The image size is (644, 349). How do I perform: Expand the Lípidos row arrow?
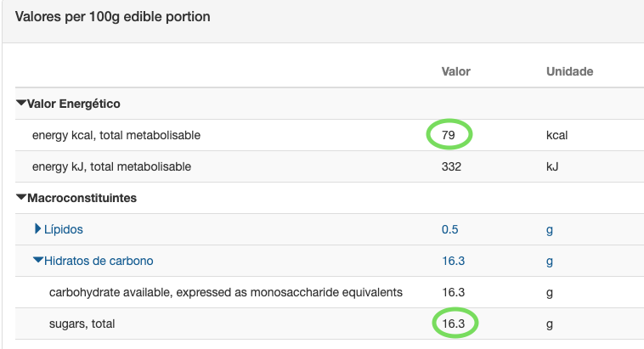click(x=37, y=228)
